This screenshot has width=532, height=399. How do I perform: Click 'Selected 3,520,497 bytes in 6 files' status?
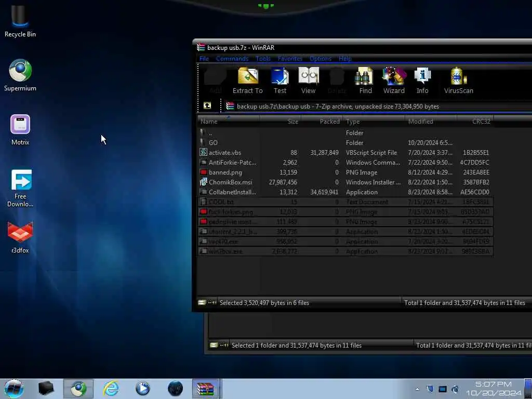[x=264, y=302]
